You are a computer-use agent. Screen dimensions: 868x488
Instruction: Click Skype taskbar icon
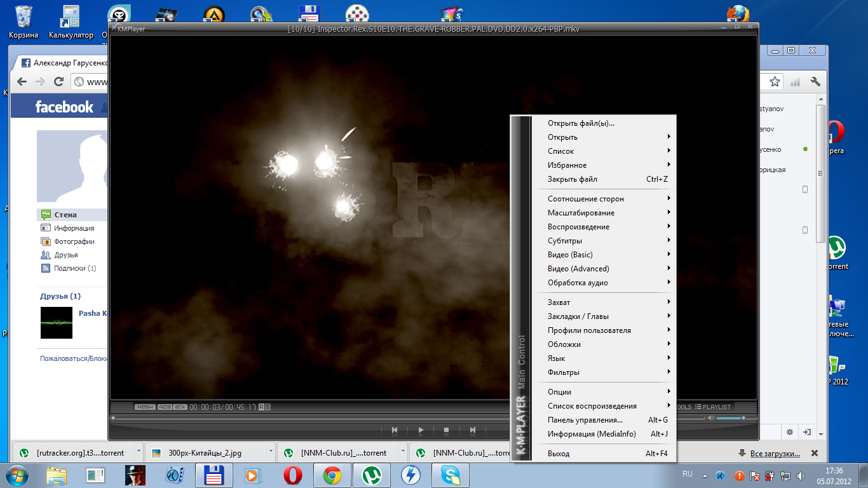[451, 475]
